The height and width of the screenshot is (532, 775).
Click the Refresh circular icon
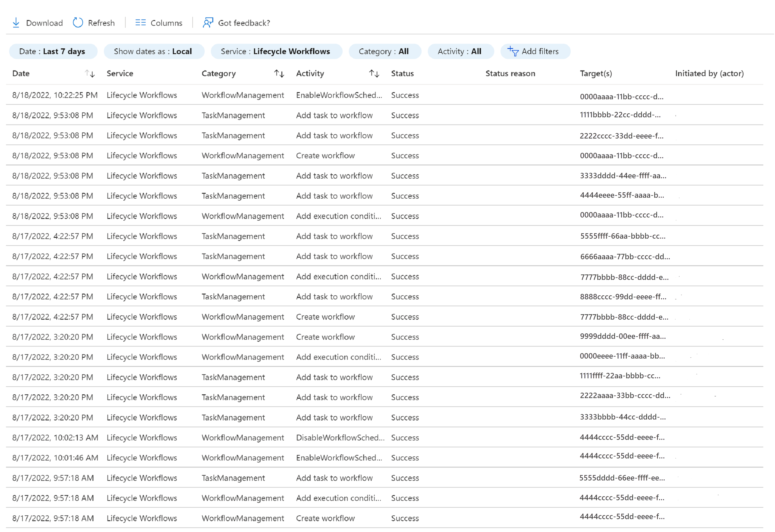click(x=78, y=23)
